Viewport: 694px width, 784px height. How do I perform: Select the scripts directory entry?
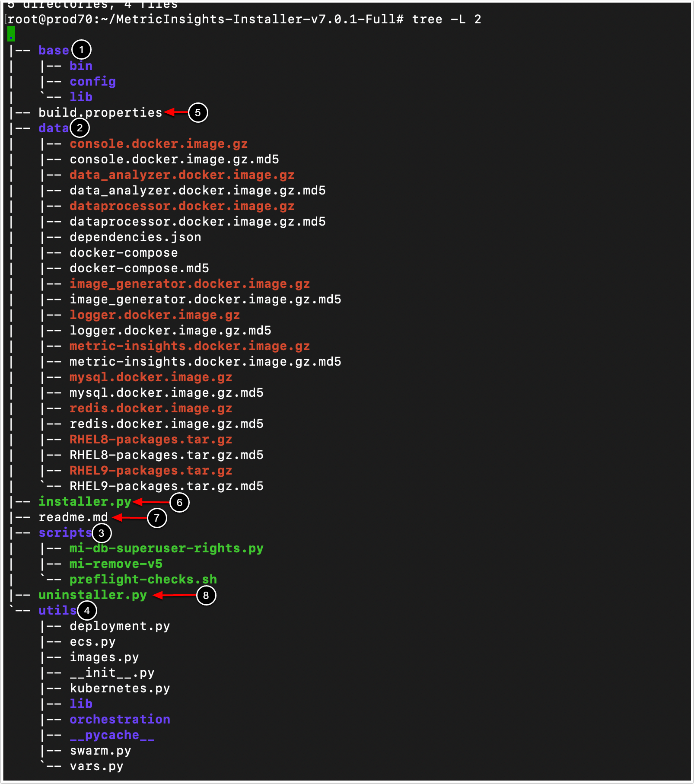pyautogui.click(x=65, y=533)
